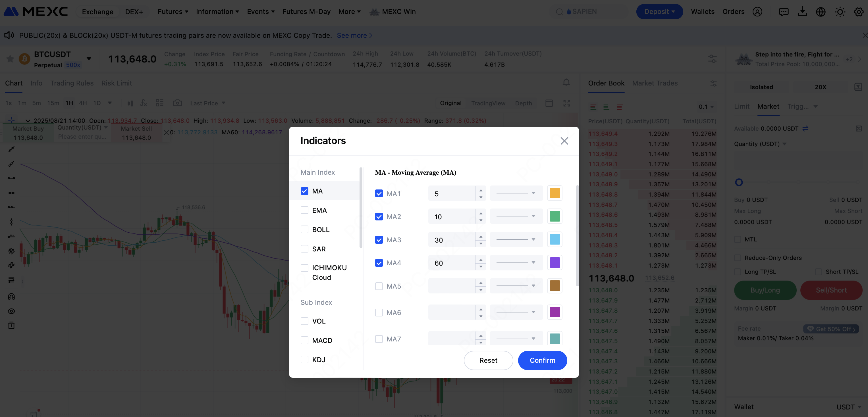Click the Reset button in the Indicators dialog

pyautogui.click(x=488, y=360)
